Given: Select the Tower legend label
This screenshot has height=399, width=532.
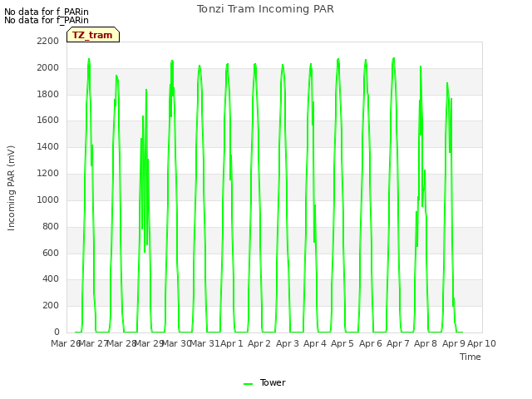Looking at the screenshot, I should (x=273, y=382).
